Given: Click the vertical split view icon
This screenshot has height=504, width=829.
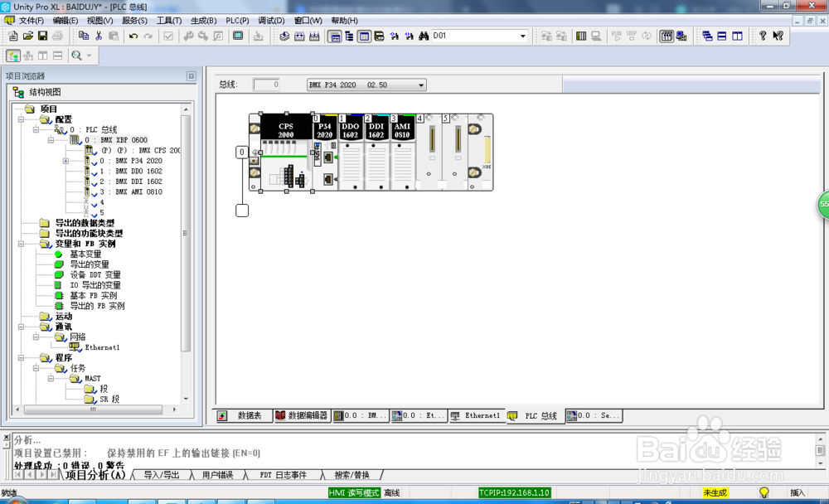Looking at the screenshot, I should [x=43, y=56].
